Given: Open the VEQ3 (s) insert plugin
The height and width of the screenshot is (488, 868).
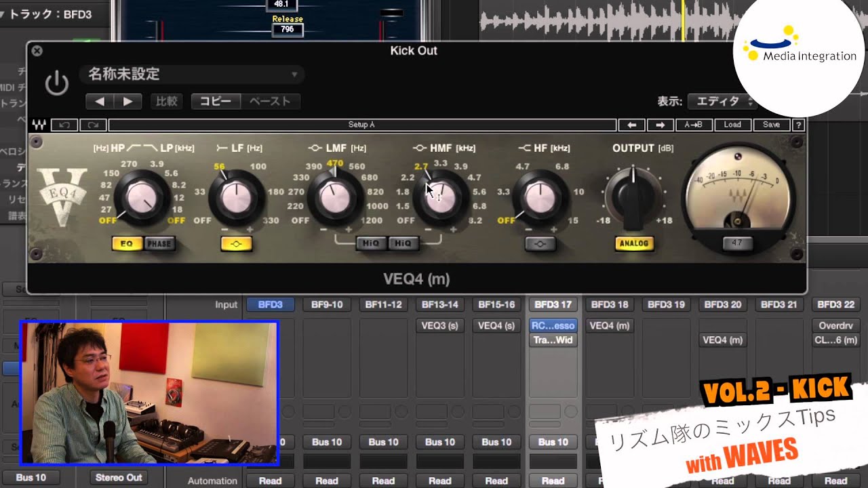Looking at the screenshot, I should point(440,326).
